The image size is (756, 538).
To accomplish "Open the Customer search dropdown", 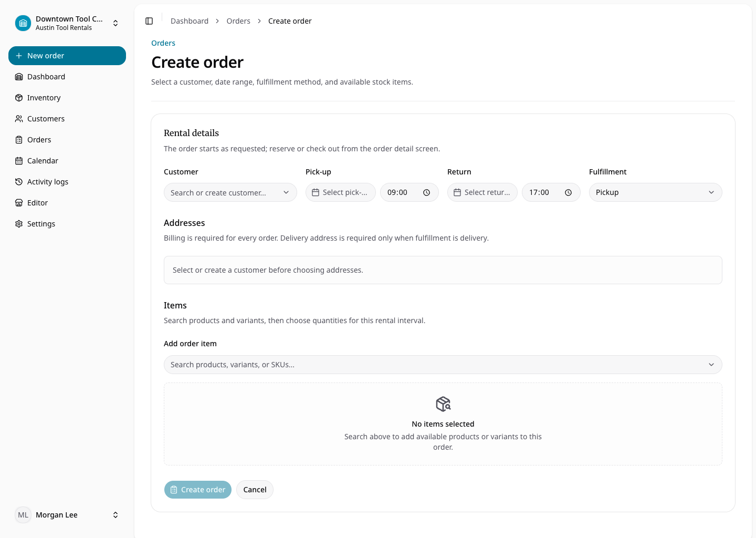I will (230, 192).
